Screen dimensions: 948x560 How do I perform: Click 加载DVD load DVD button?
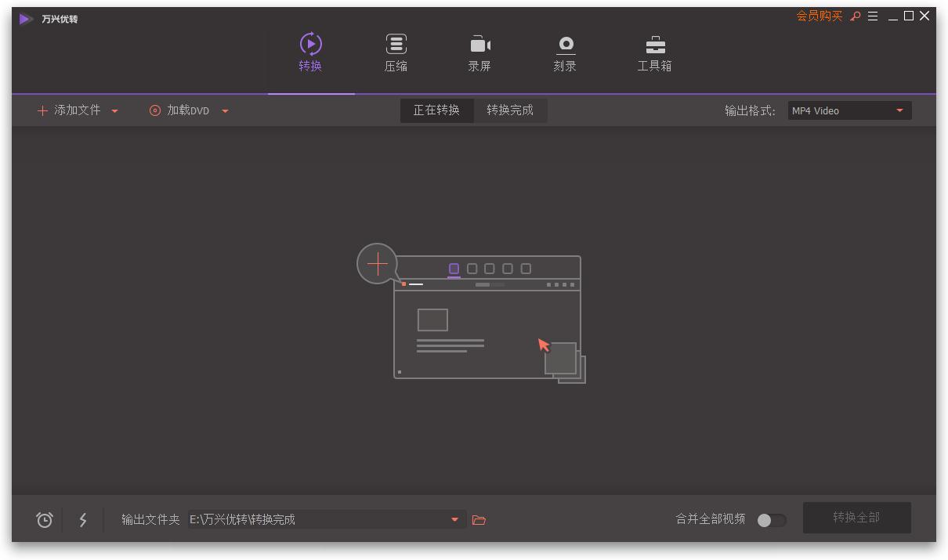179,110
